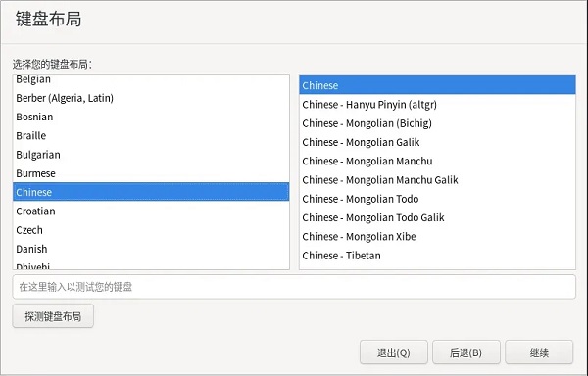Select Croatian keyboard layout
Screen dimensions: 588x376
(x=151, y=211)
